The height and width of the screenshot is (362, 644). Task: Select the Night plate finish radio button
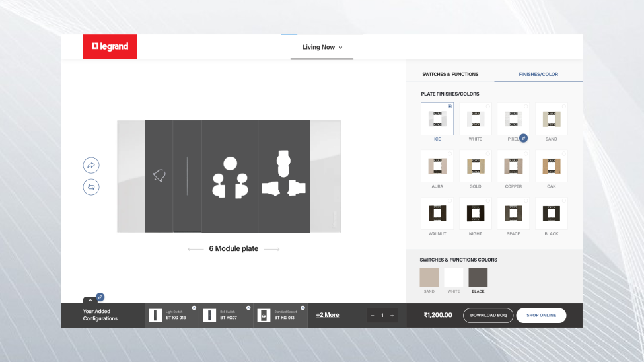tap(488, 201)
